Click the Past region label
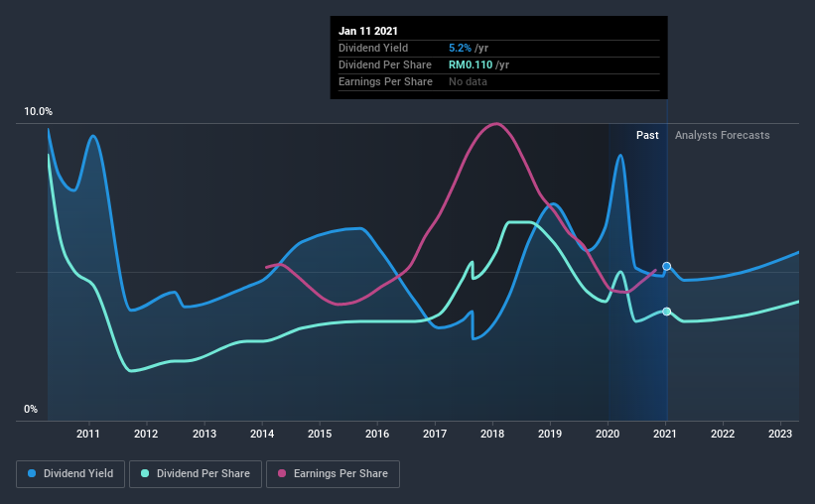Image resolution: width=815 pixels, height=504 pixels. [x=647, y=135]
